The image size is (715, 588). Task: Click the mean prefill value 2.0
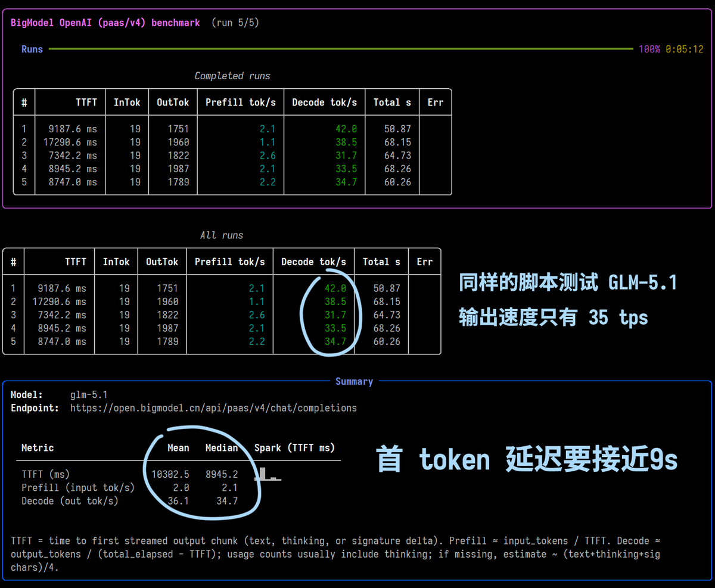click(x=181, y=488)
